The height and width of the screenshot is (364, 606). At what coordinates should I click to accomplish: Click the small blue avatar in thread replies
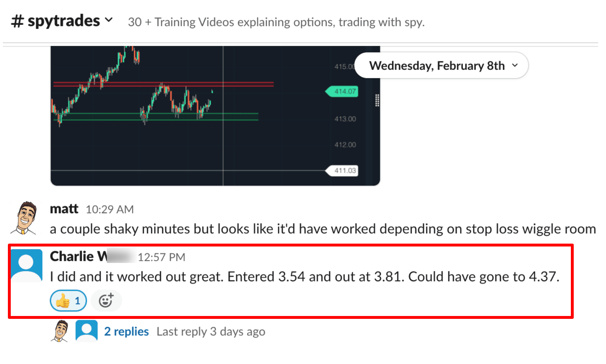tap(86, 331)
